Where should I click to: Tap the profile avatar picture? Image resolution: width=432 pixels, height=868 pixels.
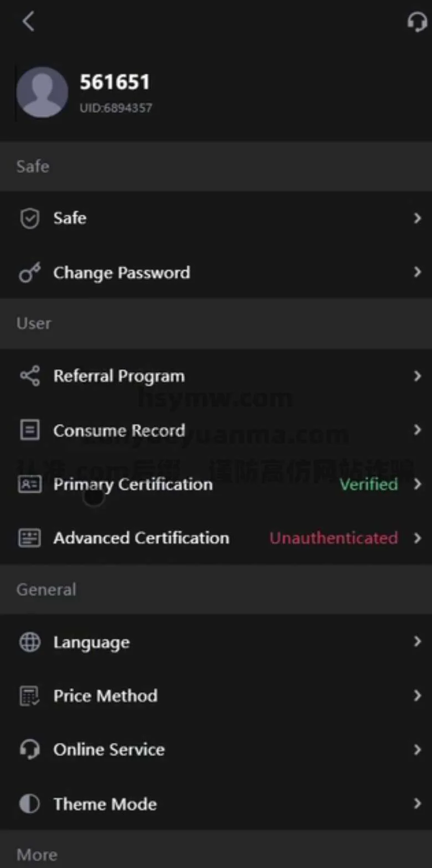click(42, 92)
